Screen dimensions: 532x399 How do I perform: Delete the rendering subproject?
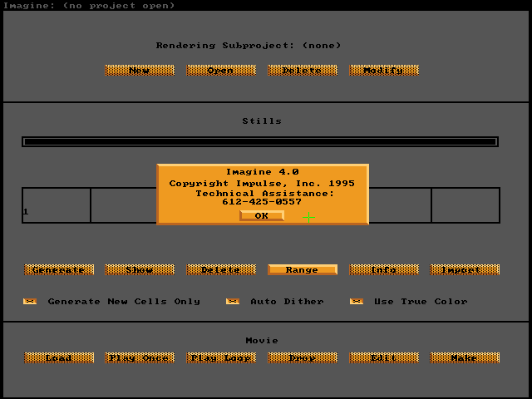point(303,70)
